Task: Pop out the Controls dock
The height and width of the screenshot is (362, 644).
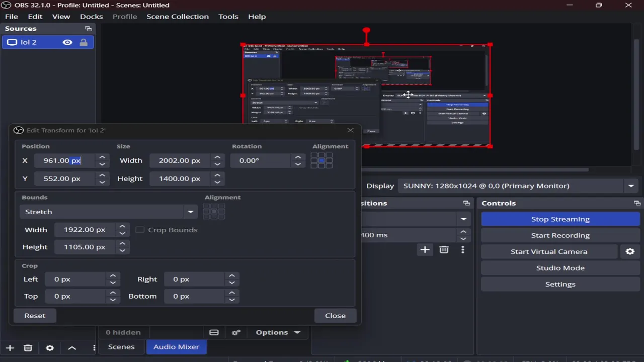Action: pyautogui.click(x=637, y=203)
